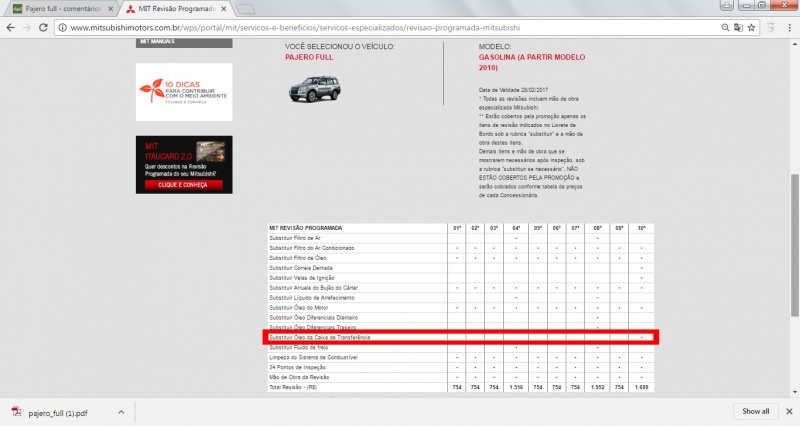Screen dimensions: 800x426
Task: Select the Substituir Velas de Ignição row
Action: [461, 278]
